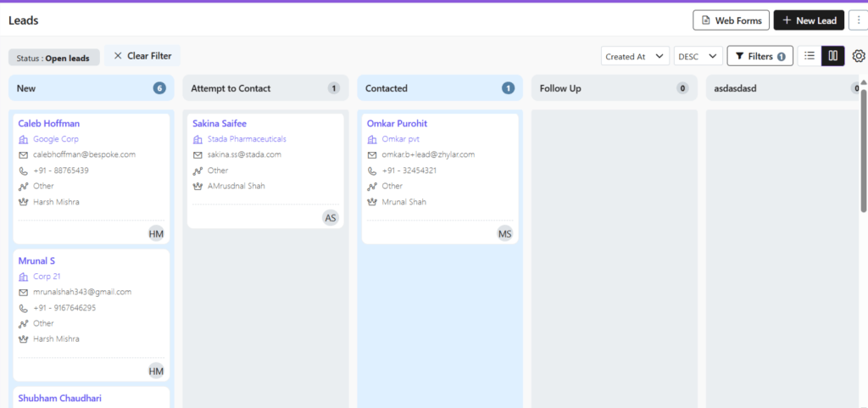Screen dimensions: 868x408
Task: Open Mrunal S lead details
Action: tap(36, 260)
